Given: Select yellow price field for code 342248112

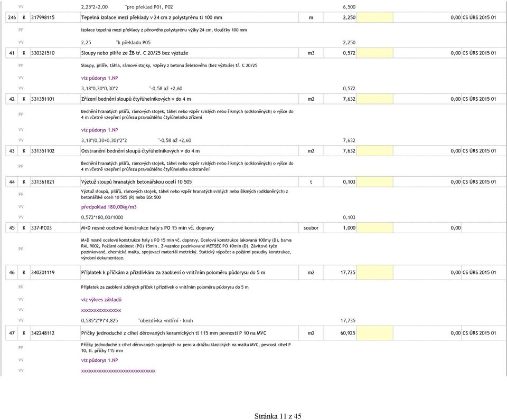Looking at the screenshot, I should pyautogui.click(x=375, y=333).
